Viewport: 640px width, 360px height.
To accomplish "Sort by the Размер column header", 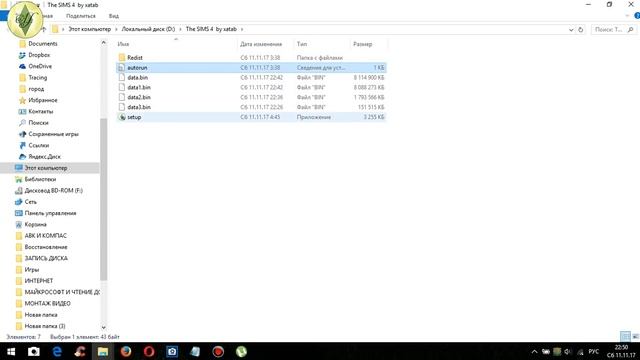I will pos(362,44).
